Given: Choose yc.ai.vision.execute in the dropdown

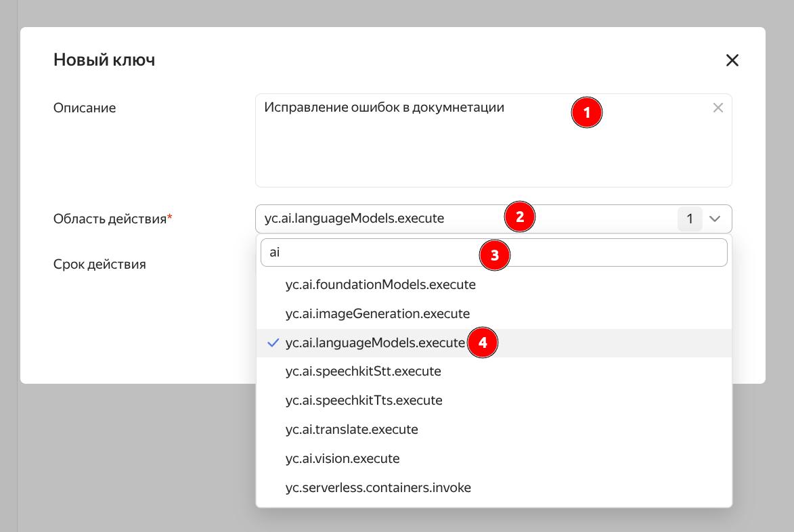Looking at the screenshot, I should (x=343, y=459).
